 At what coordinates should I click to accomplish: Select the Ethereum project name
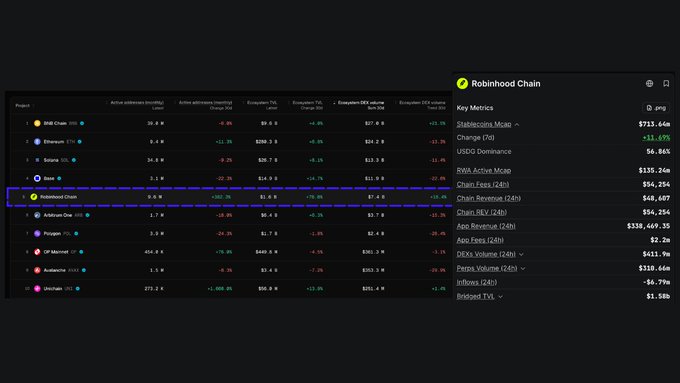(54, 141)
